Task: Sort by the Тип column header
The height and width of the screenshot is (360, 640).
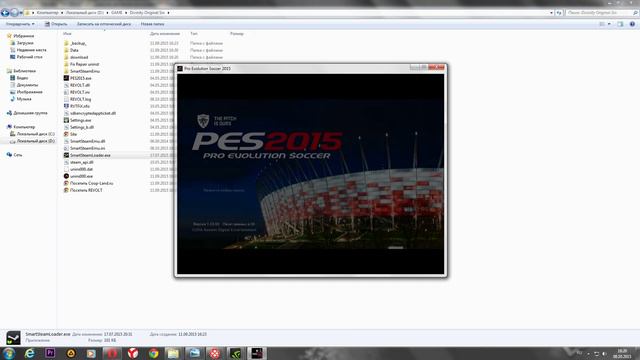Action: 194,34
